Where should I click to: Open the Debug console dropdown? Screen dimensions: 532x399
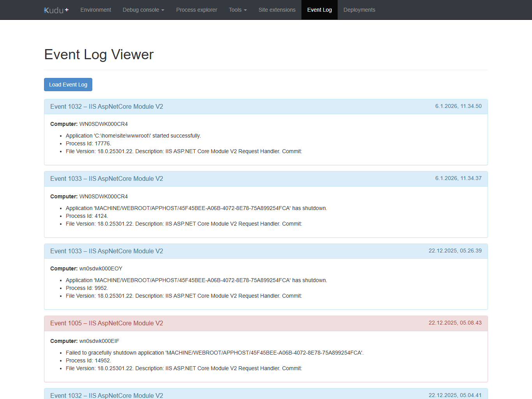[x=141, y=10]
